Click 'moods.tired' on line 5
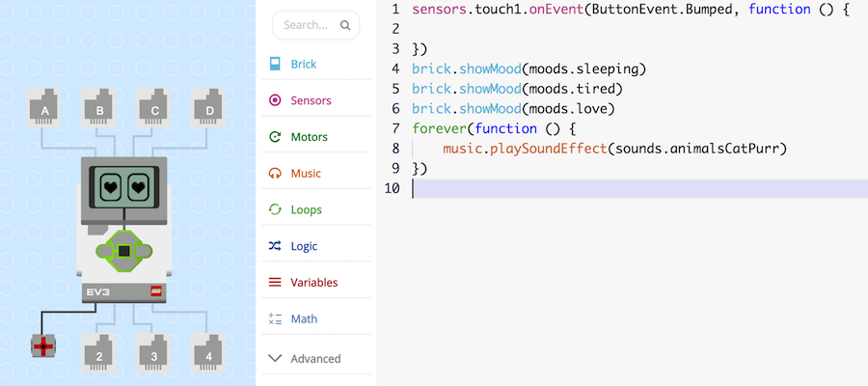The width and height of the screenshot is (868, 386). tap(574, 89)
